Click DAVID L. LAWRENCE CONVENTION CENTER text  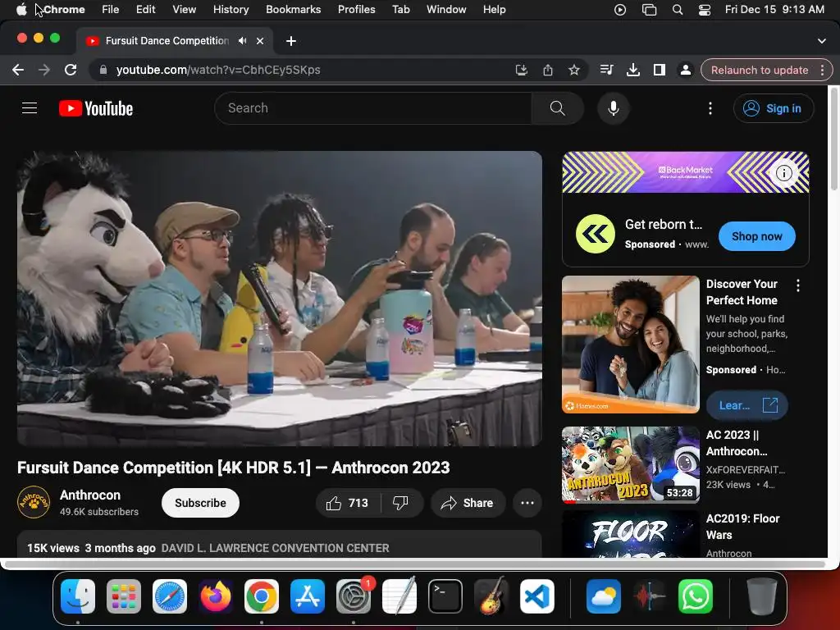point(276,548)
